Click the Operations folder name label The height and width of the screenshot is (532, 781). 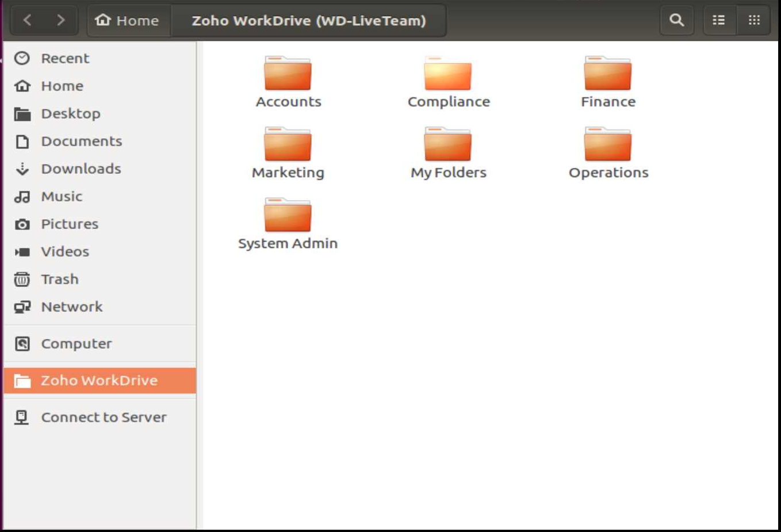pyautogui.click(x=608, y=173)
